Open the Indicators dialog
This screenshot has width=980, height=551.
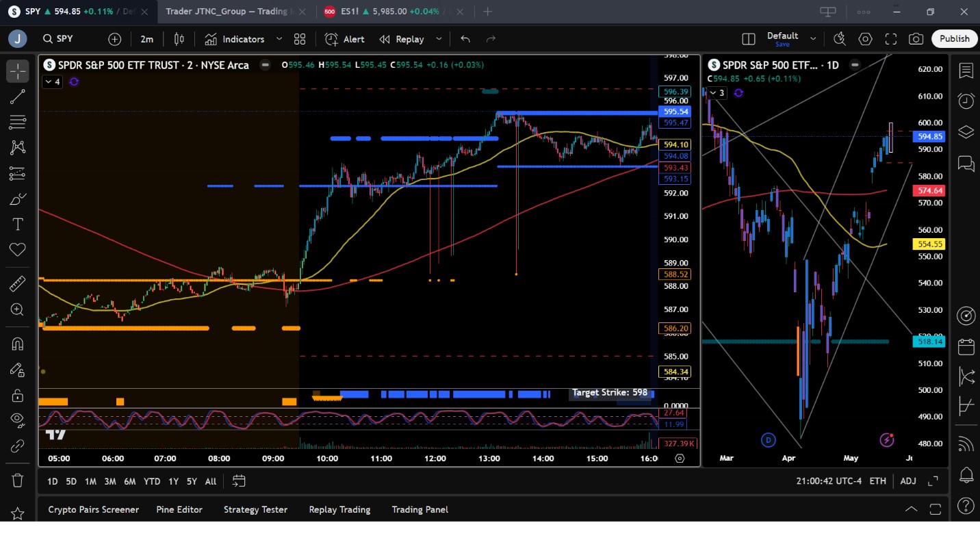(235, 39)
